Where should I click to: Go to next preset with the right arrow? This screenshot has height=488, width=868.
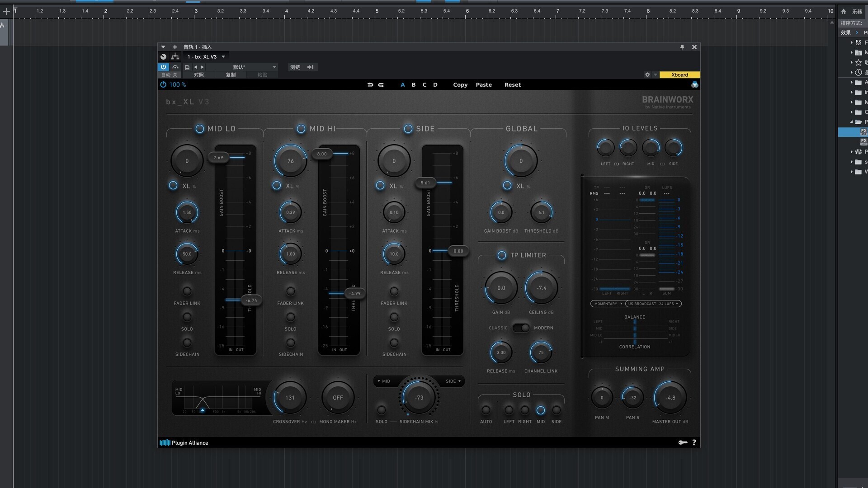tap(202, 67)
